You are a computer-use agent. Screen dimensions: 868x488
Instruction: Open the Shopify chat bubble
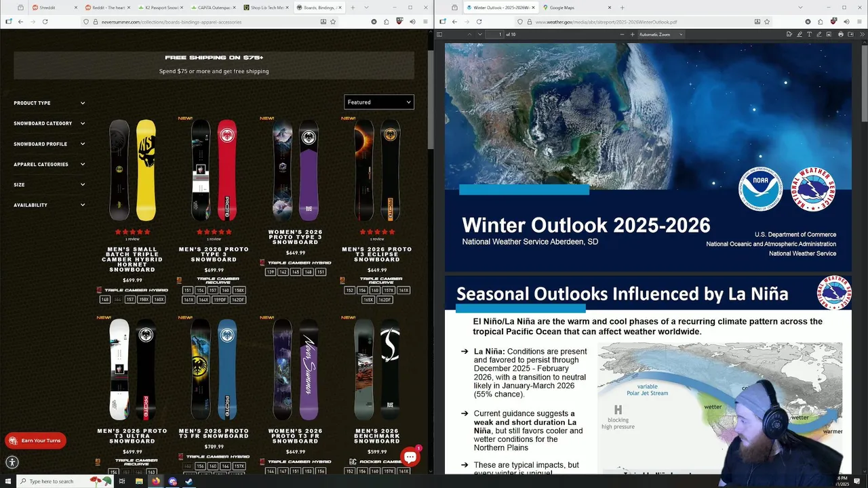point(410,457)
